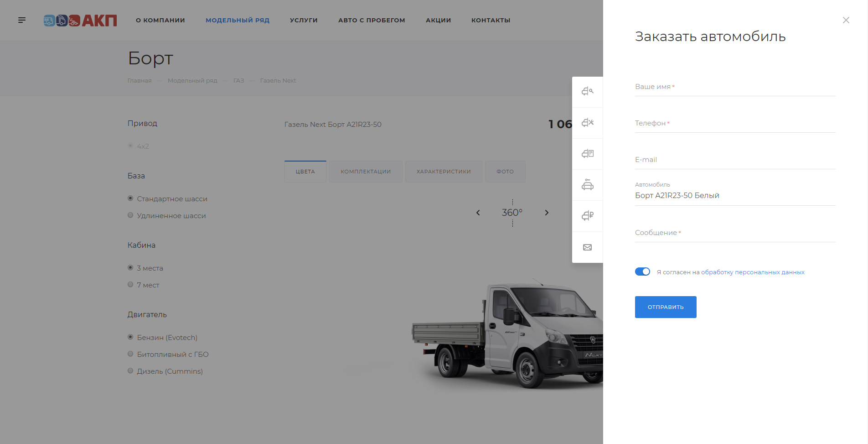Focus the E-mail input field
The height and width of the screenshot is (444, 868).
pyautogui.click(x=735, y=160)
